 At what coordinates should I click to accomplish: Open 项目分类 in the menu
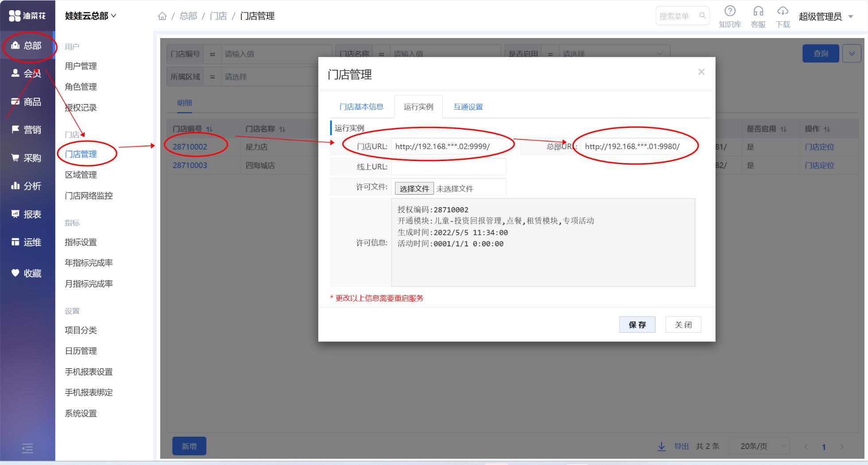pyautogui.click(x=81, y=330)
